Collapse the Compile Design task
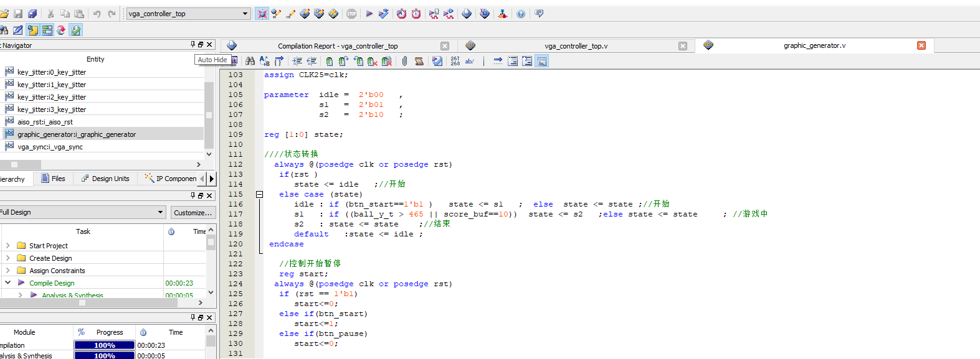Image resolution: width=980 pixels, height=359 pixels. 7,282
